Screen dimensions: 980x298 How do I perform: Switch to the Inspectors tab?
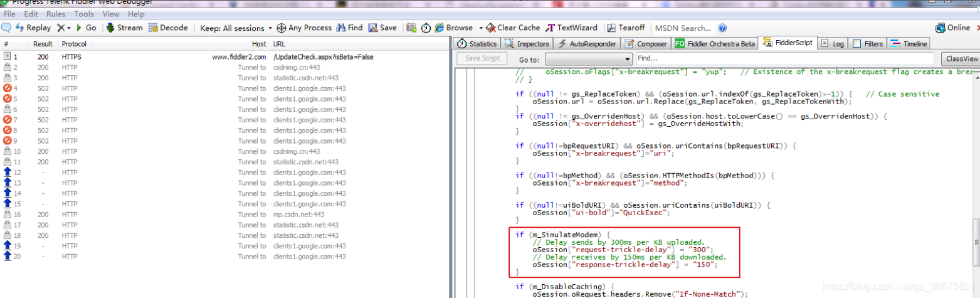click(527, 44)
